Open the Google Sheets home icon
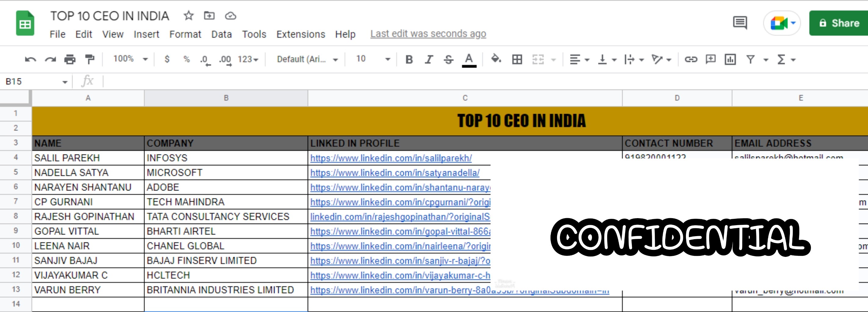Image resolution: width=868 pixels, height=312 pixels. tap(25, 23)
